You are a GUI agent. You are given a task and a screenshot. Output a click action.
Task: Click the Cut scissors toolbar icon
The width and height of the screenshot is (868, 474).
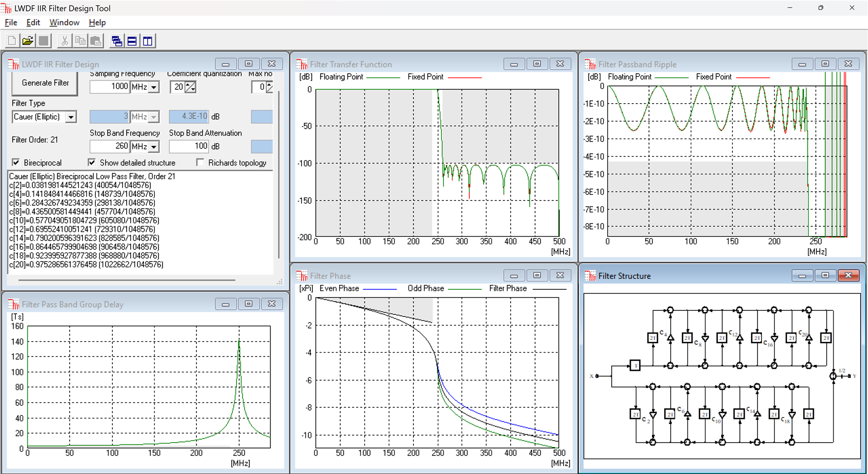[x=64, y=41]
